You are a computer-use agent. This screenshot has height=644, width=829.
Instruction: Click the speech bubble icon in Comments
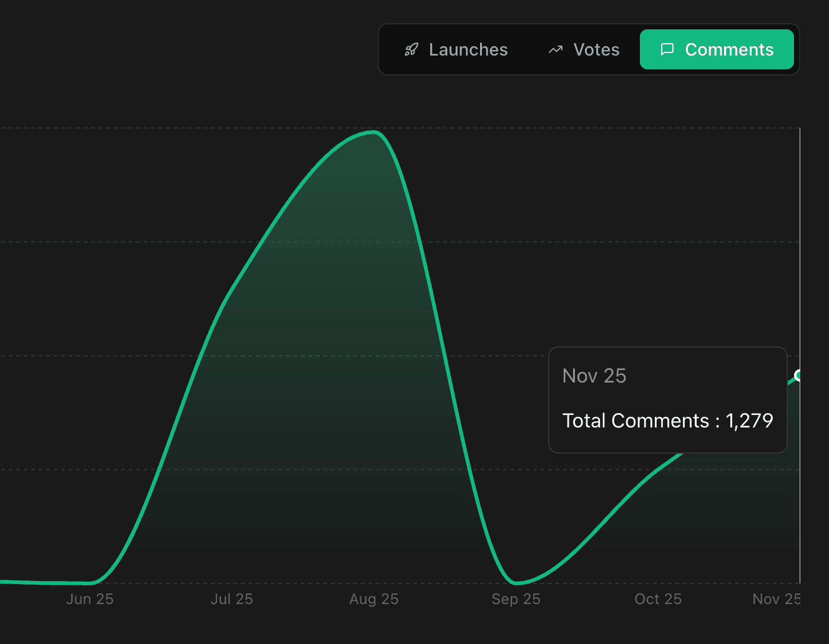(x=667, y=49)
